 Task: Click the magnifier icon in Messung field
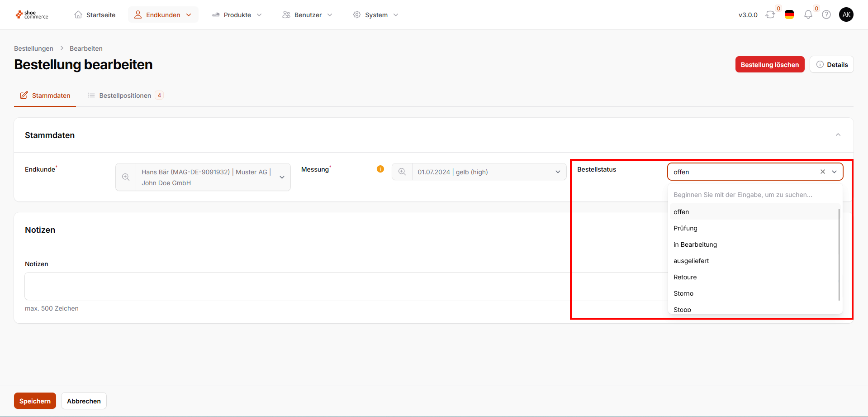[x=402, y=172]
